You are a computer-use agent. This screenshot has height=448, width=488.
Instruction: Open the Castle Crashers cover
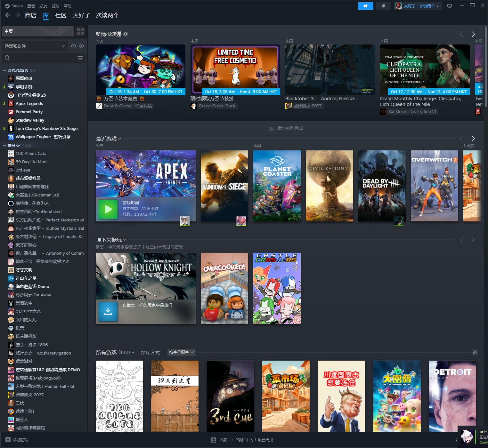pos(277,288)
